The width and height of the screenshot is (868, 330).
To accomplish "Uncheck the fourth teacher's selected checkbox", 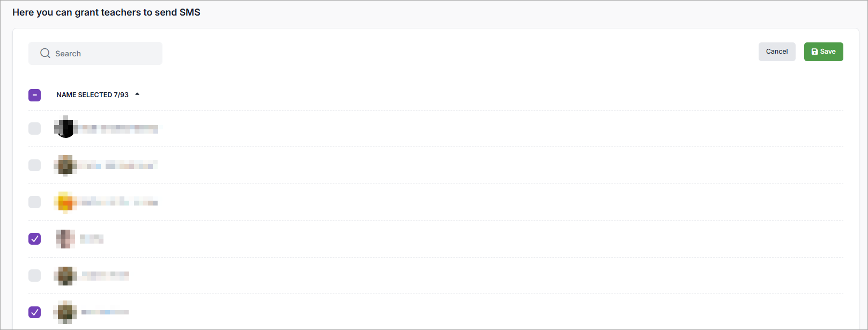I will pyautogui.click(x=35, y=239).
